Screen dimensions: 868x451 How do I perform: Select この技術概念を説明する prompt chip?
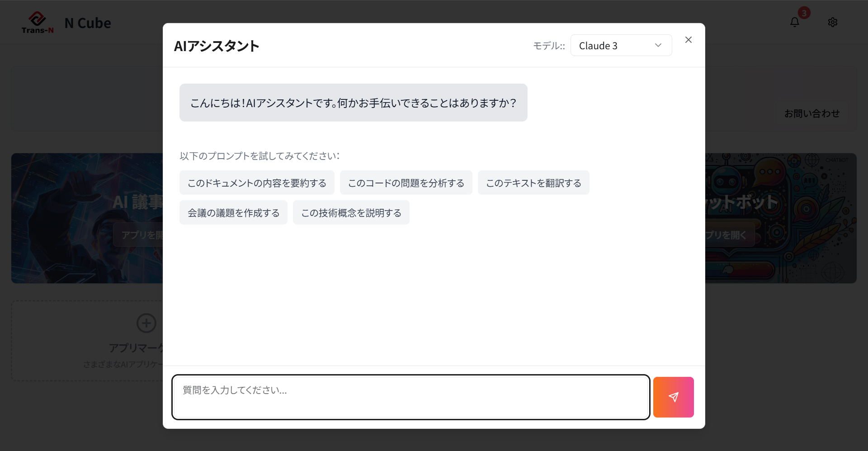pos(351,212)
